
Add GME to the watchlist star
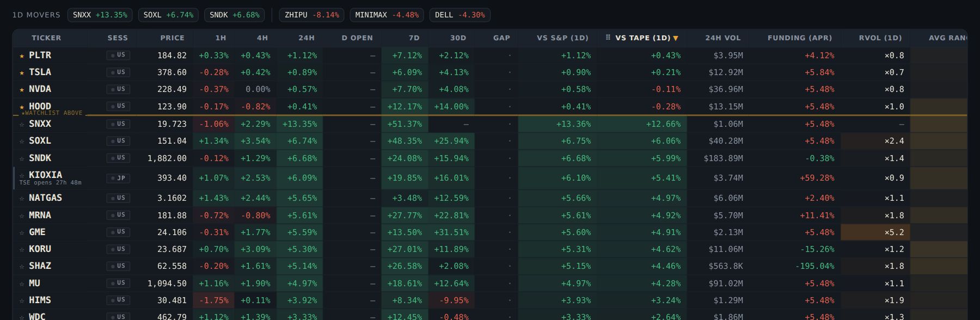22,232
